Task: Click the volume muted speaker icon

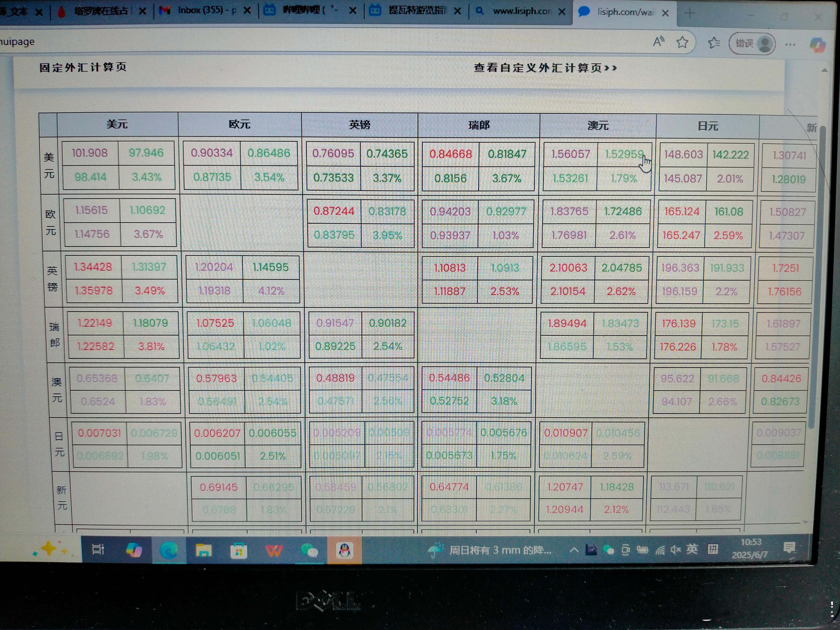Action: tap(676, 550)
